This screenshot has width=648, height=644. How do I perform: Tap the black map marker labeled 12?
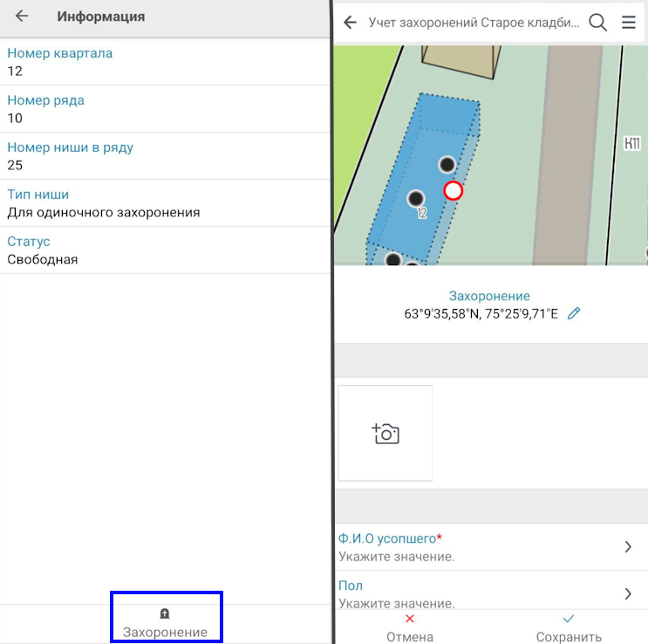point(417,198)
